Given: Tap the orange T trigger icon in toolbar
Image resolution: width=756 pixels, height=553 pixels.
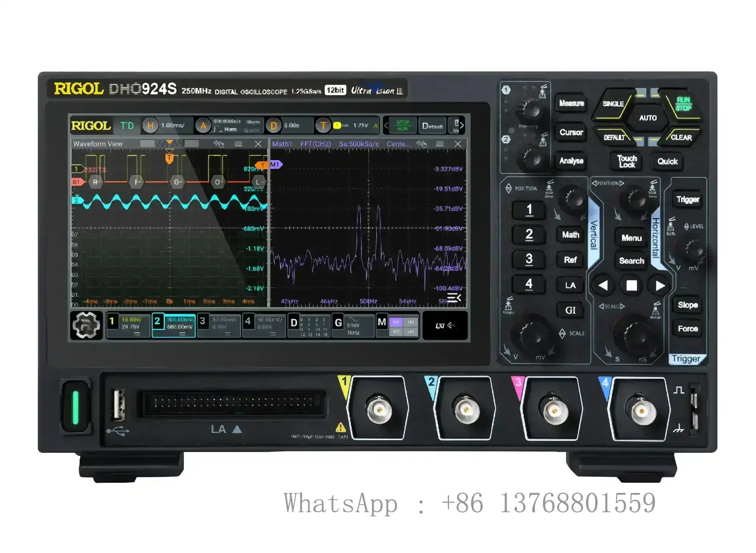Looking at the screenshot, I should 323,125.
